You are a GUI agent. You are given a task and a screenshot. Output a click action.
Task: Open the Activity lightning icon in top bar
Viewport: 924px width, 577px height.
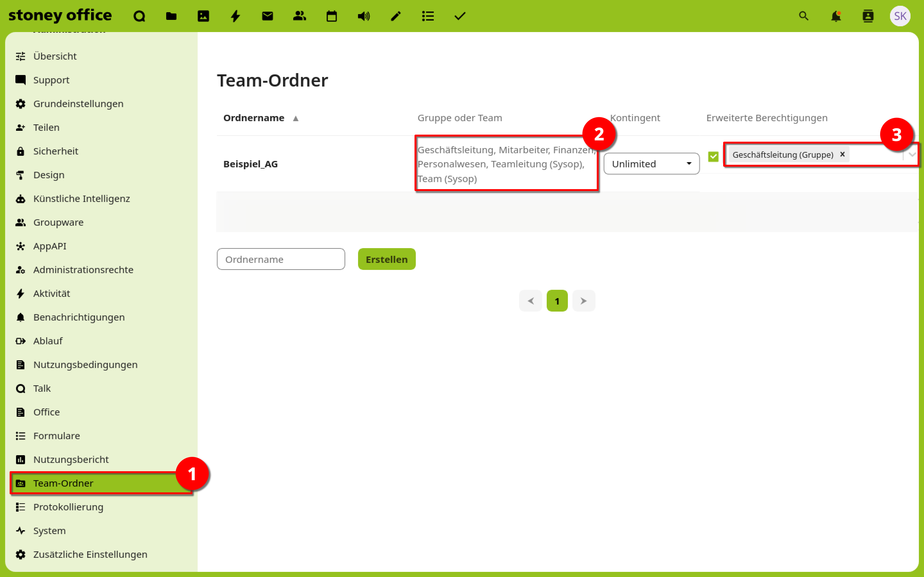point(235,16)
